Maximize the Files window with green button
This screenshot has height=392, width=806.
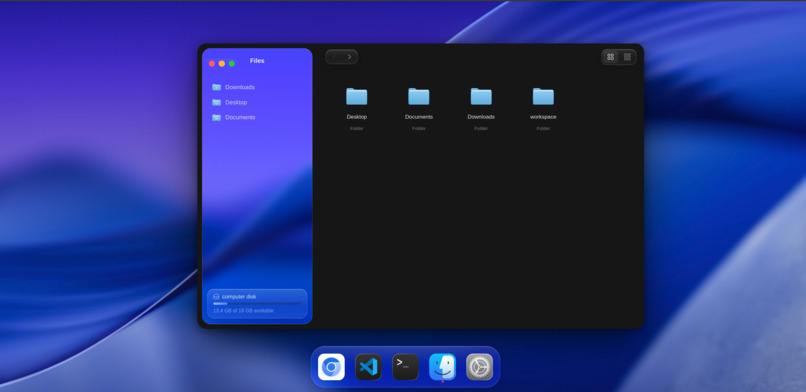coord(232,64)
